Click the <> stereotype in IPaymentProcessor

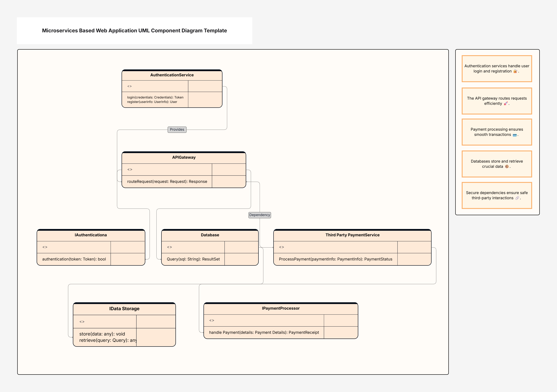point(212,321)
